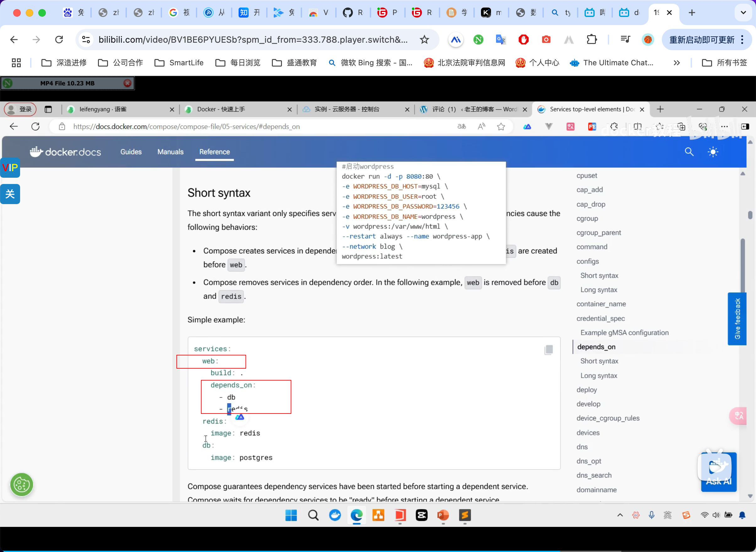Switch to the Reference tab in Docker docs
This screenshot has height=552, width=756.
coord(214,152)
